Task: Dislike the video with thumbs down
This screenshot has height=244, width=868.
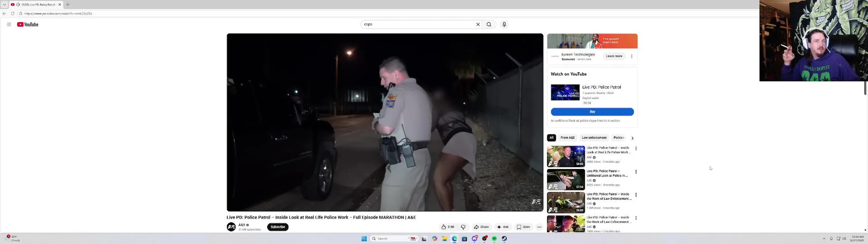Action: click(x=463, y=227)
